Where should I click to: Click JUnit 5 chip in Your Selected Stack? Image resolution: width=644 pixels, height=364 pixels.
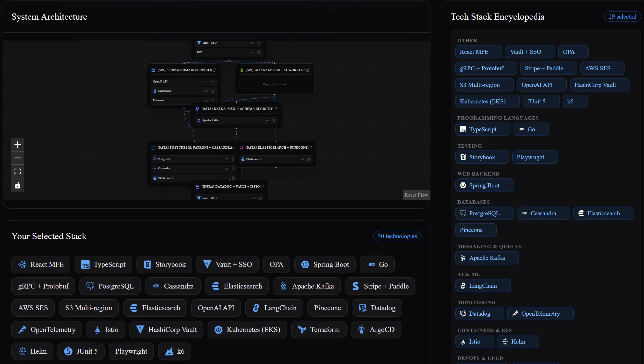(x=81, y=351)
